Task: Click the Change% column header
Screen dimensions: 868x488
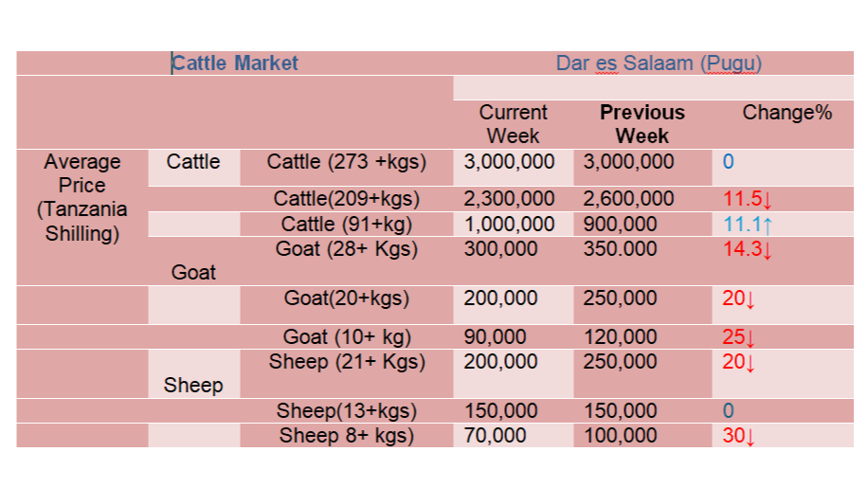Action: click(x=787, y=113)
